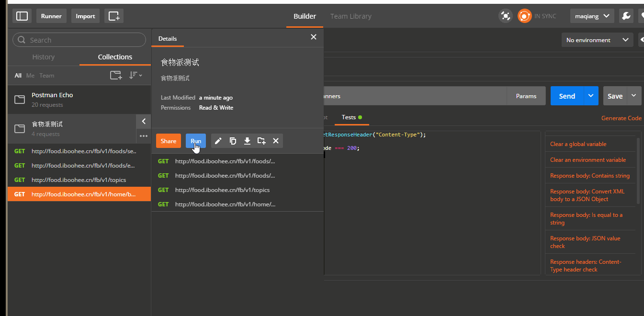
Task: Insert Response body: Convert XML to JSON snippet
Action: (x=587, y=195)
